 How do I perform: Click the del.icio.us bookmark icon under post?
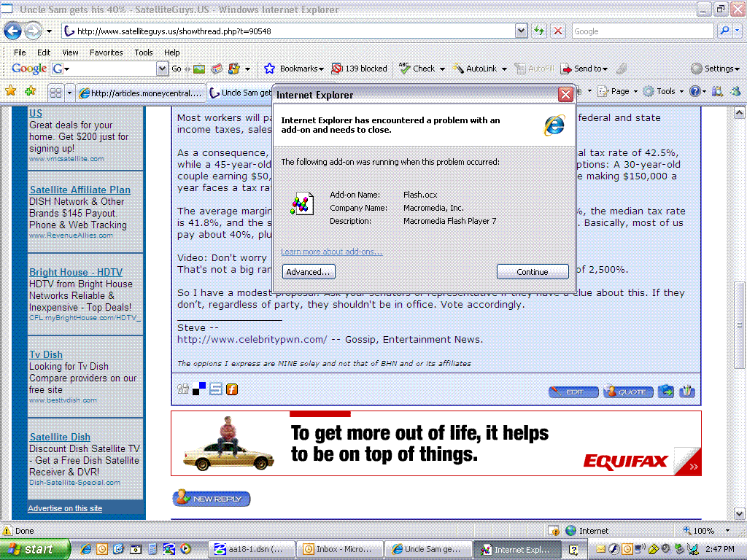(x=199, y=389)
